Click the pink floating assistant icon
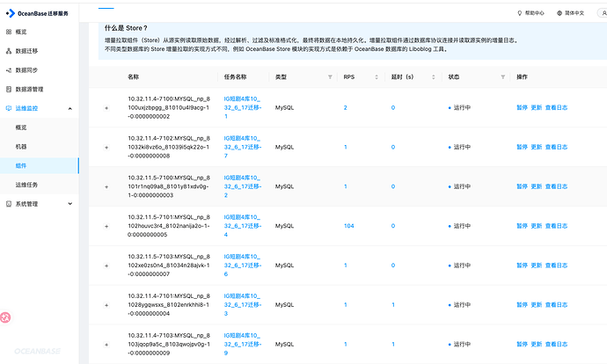This screenshot has width=607, height=364. 5,317
